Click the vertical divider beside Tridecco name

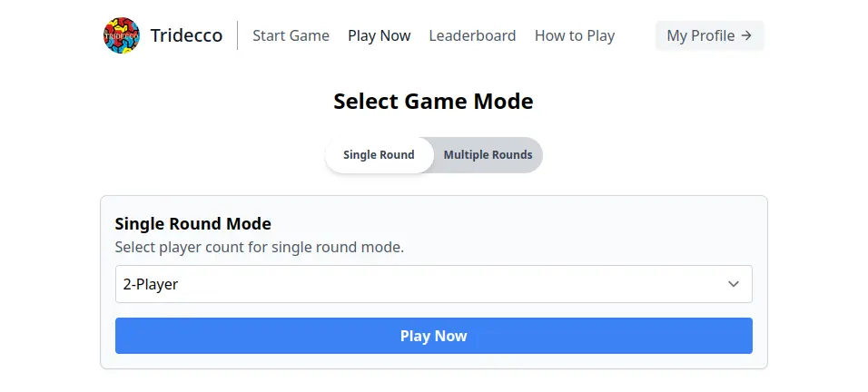[x=238, y=35]
